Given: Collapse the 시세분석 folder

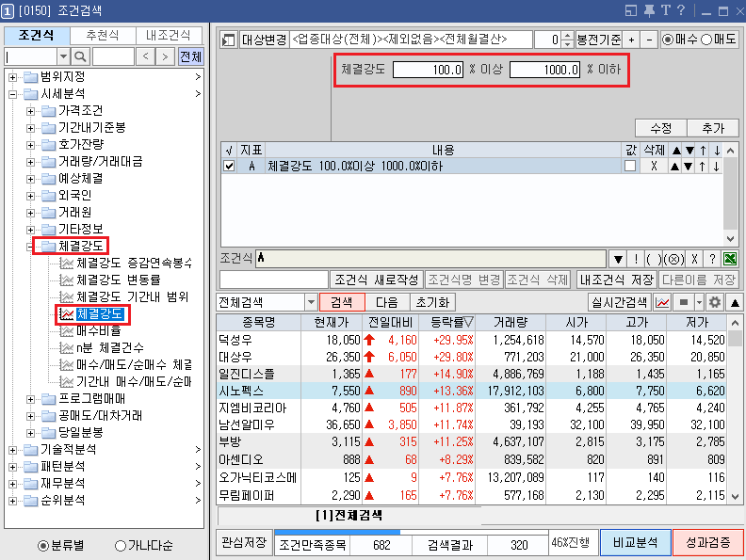Looking at the screenshot, I should pos(13,94).
